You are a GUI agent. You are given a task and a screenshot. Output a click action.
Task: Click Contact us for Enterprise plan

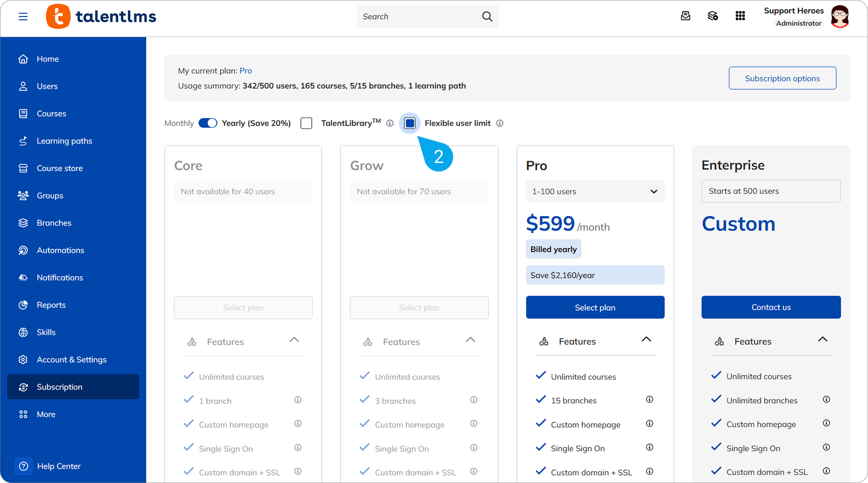[771, 307]
